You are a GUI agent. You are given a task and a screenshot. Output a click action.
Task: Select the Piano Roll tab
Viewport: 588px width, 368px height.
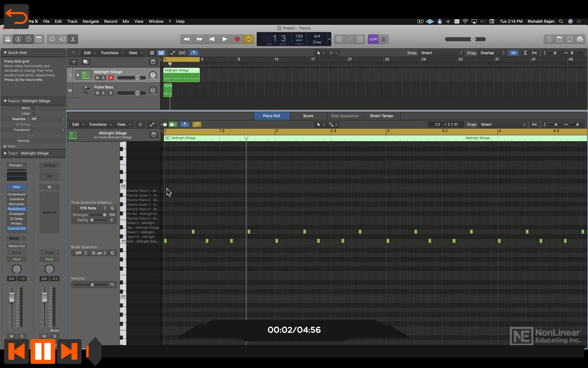coord(271,116)
